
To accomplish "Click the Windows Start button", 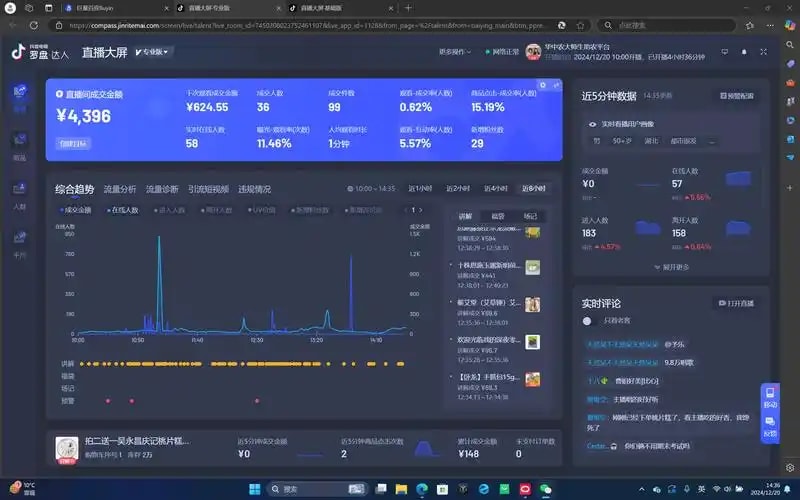I will tap(255, 489).
